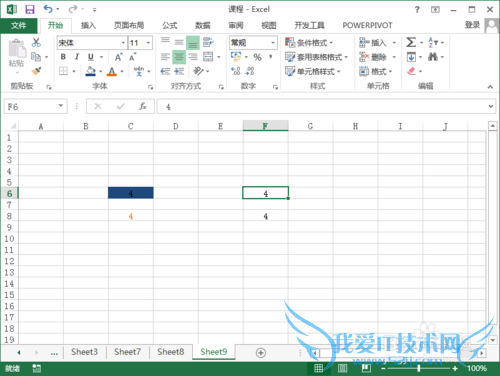The image size is (500, 376).
Task: Toggle Top Align for the cell
Action: 165,42
